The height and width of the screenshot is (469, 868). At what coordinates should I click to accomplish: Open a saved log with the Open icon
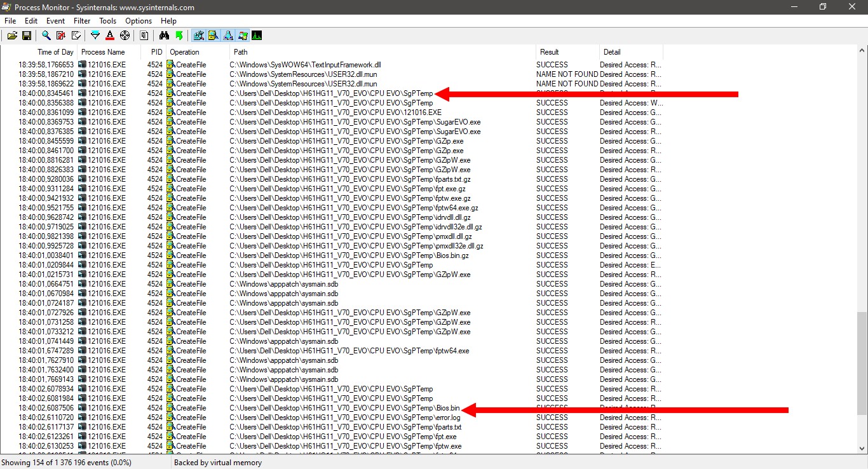[x=13, y=36]
